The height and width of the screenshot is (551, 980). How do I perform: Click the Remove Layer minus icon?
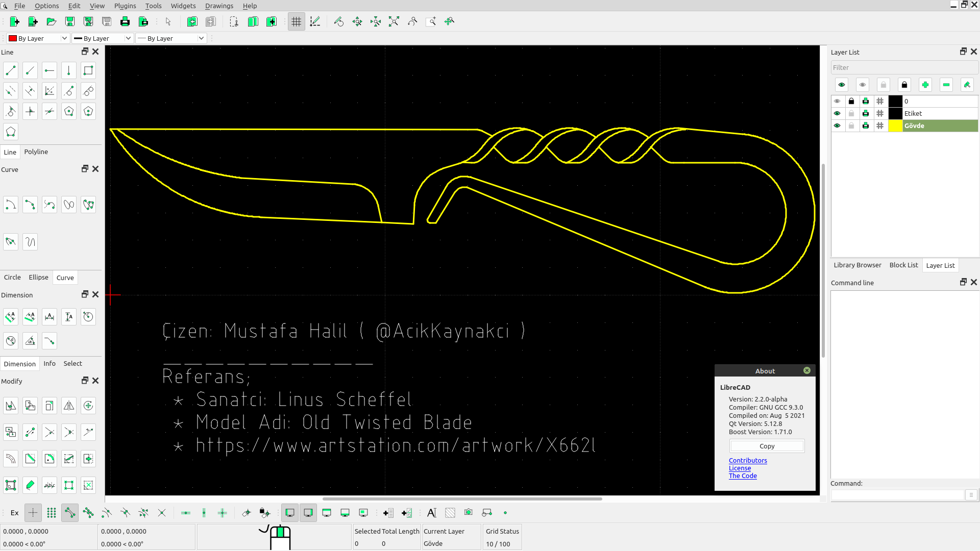(946, 85)
